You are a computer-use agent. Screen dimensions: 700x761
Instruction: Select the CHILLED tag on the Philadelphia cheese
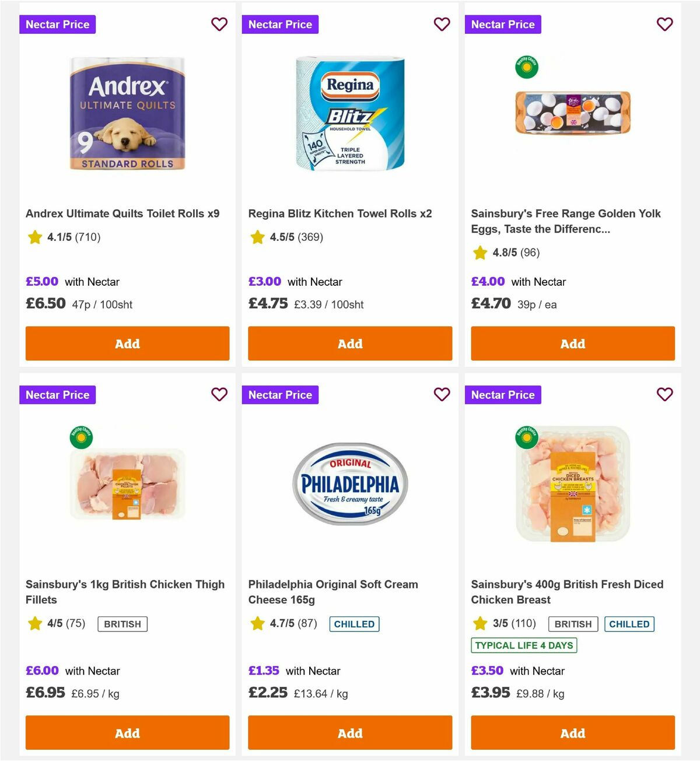354,624
